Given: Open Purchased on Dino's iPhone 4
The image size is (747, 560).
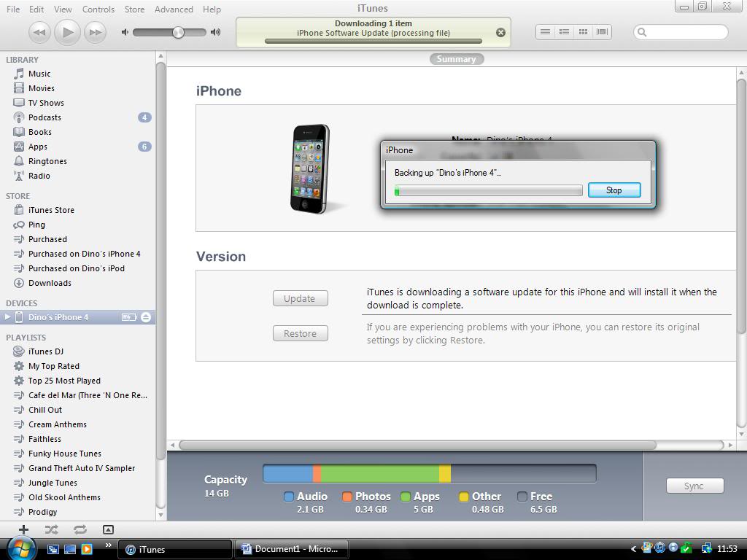Looking at the screenshot, I should [x=84, y=254].
